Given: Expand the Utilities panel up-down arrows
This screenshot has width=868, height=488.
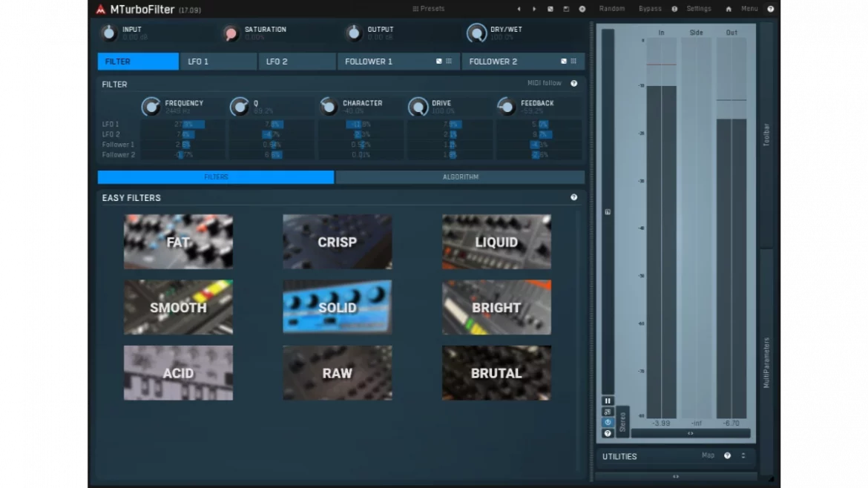Looking at the screenshot, I should [743, 456].
